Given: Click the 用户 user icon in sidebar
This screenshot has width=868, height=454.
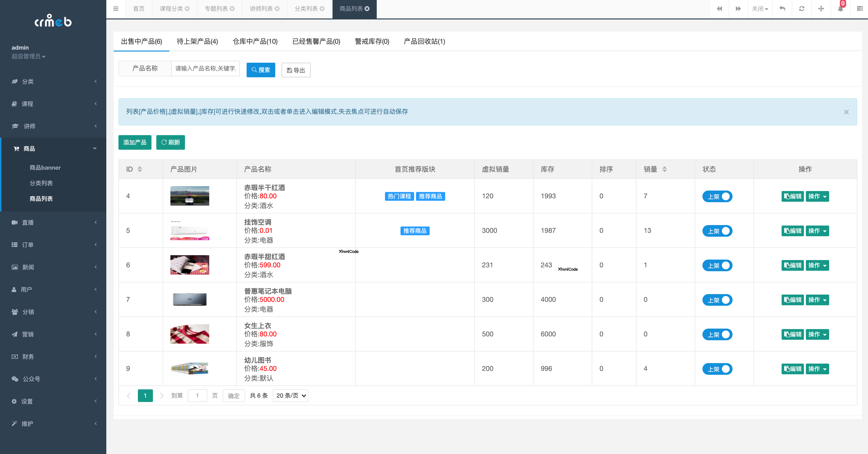Looking at the screenshot, I should (15, 289).
